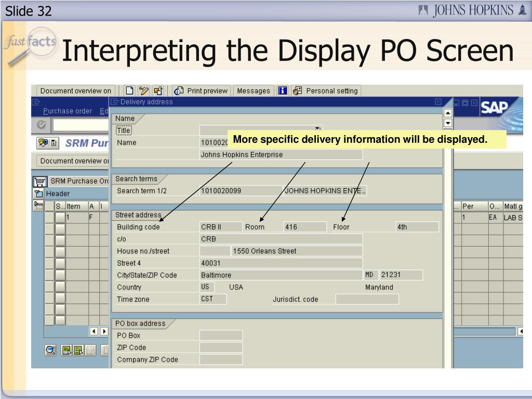Click the Country field US

coord(207,287)
